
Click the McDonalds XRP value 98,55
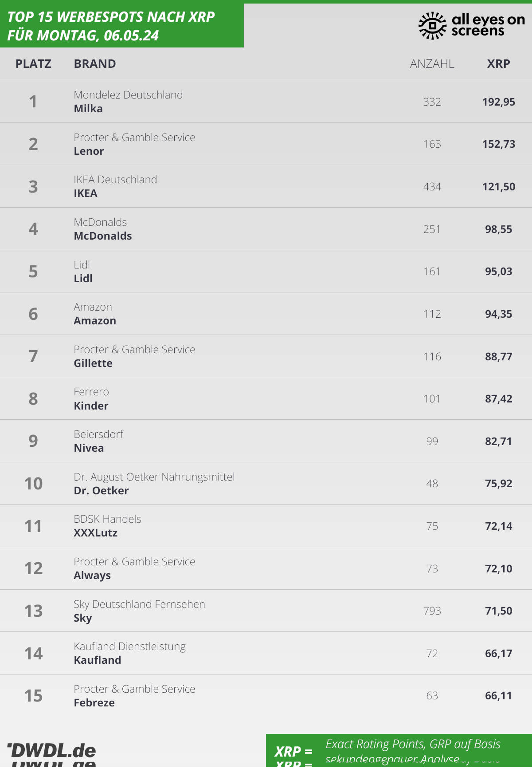tap(498, 229)
